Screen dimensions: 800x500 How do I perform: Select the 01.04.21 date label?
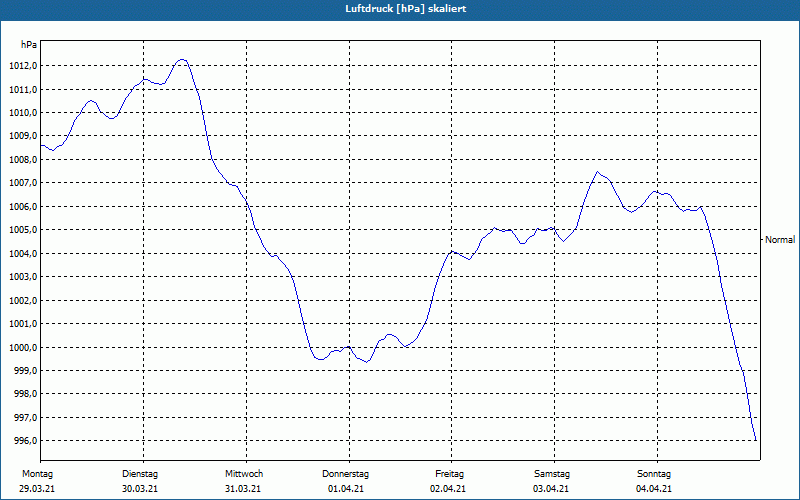tap(346, 489)
